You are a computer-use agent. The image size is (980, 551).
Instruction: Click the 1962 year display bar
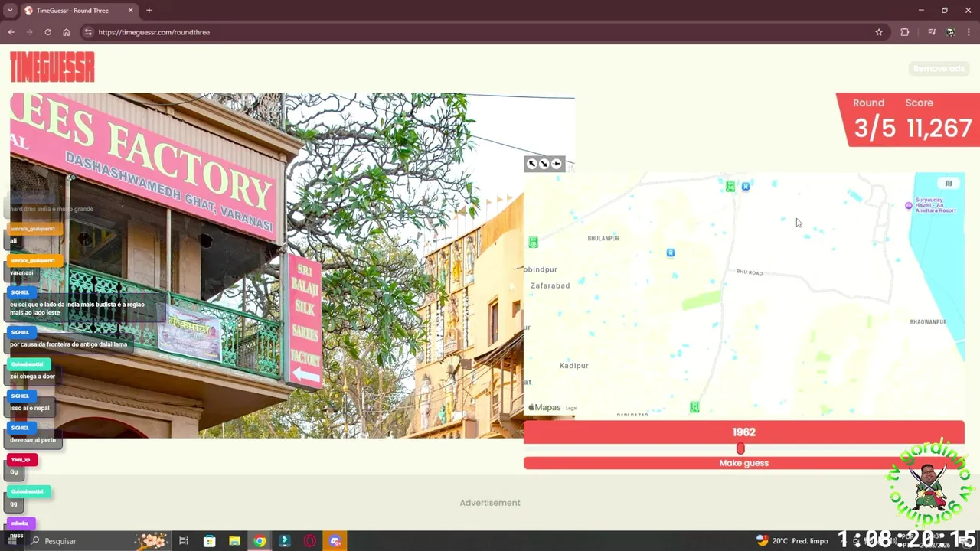[743, 432]
